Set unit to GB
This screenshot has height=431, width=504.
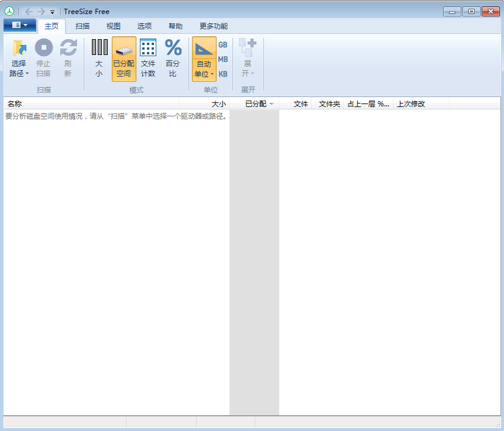coord(223,45)
